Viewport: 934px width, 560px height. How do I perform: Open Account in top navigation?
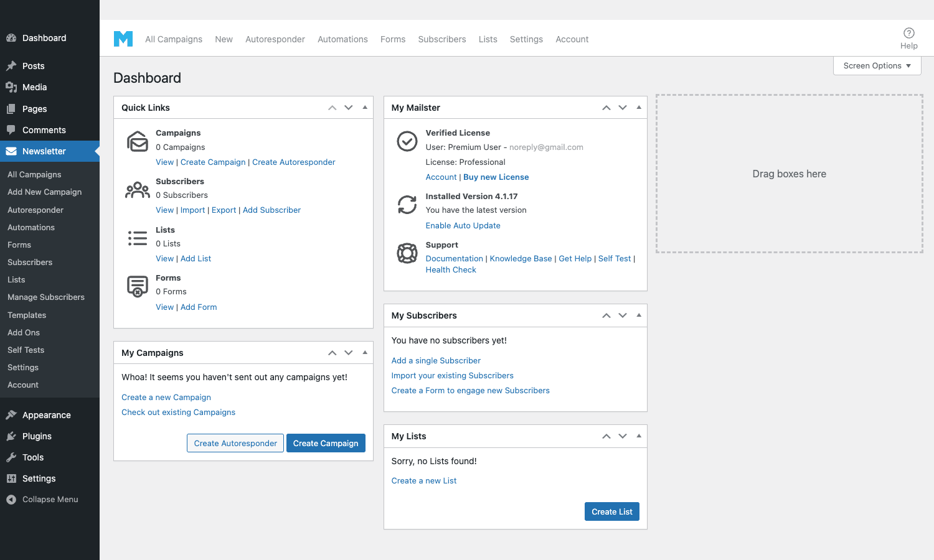[572, 39]
